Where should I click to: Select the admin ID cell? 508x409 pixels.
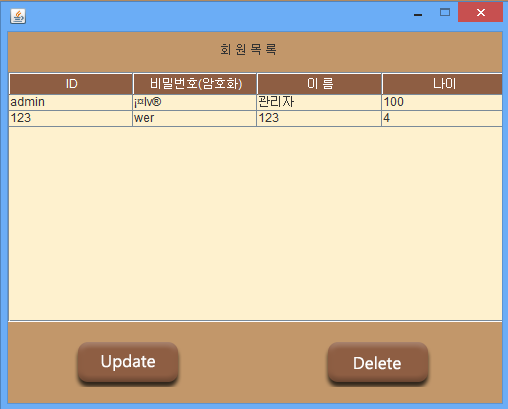click(71, 102)
